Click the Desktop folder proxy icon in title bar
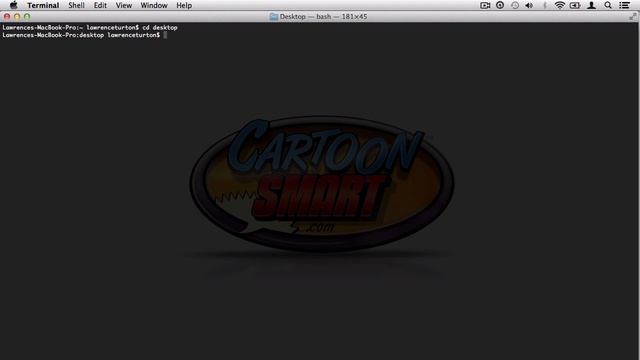The image size is (640, 360). coord(273,17)
